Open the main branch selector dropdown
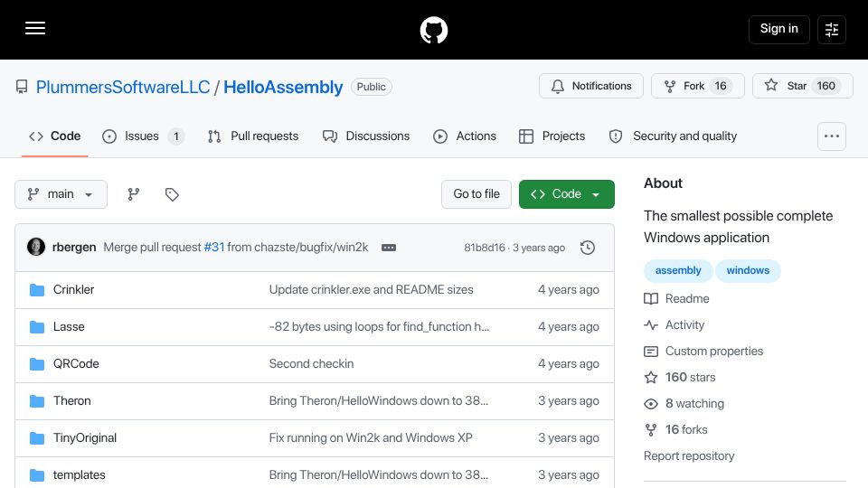This screenshot has height=488, width=868. 61,194
